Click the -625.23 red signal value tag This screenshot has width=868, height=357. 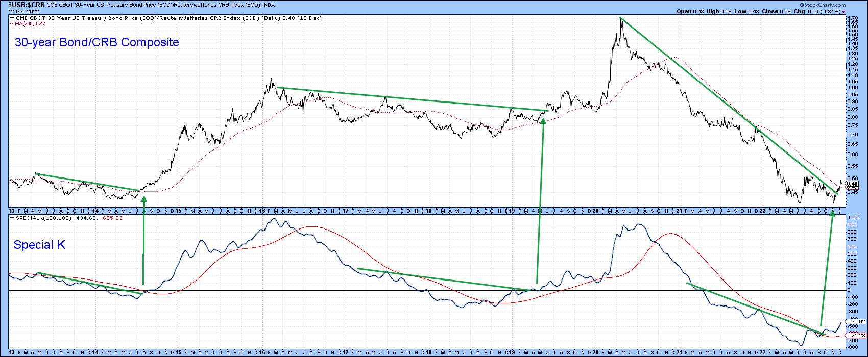pyautogui.click(x=854, y=335)
